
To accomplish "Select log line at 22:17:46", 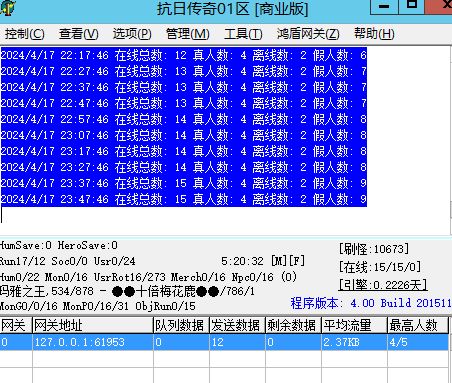I will (x=184, y=55).
